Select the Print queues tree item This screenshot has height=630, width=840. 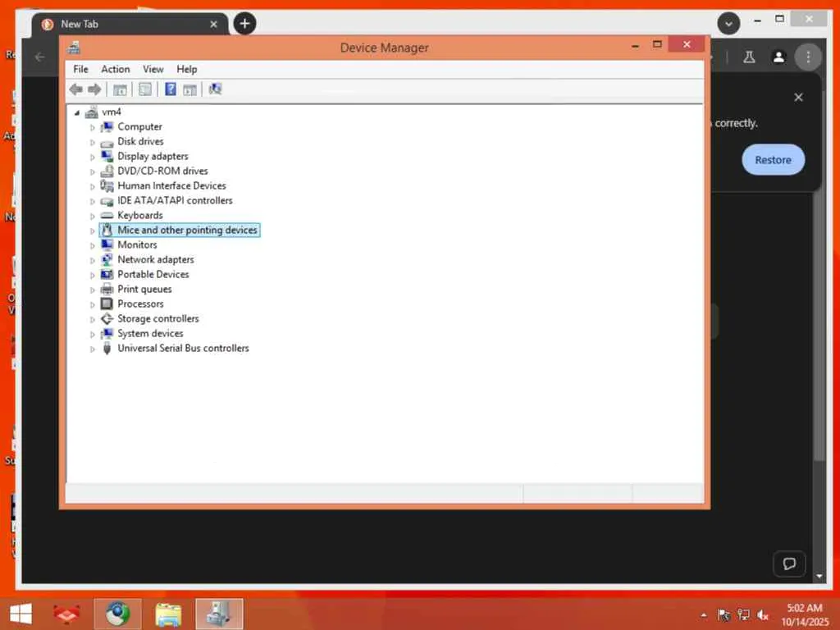pyautogui.click(x=144, y=290)
